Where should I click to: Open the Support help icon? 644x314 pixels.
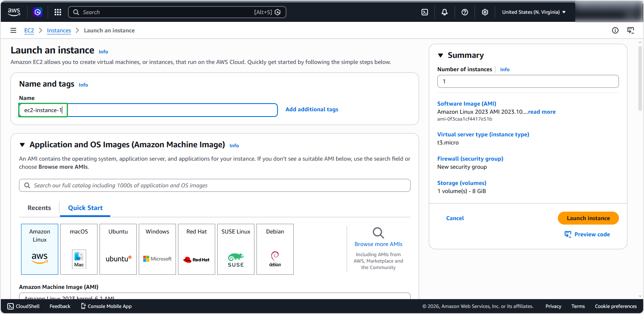(465, 12)
